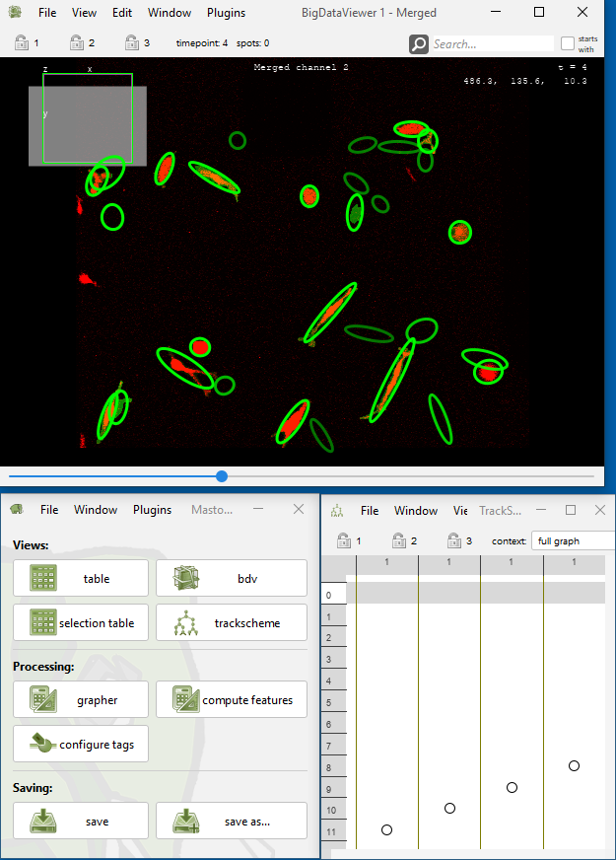Click the TrackScheme tree window icon

click(336, 511)
